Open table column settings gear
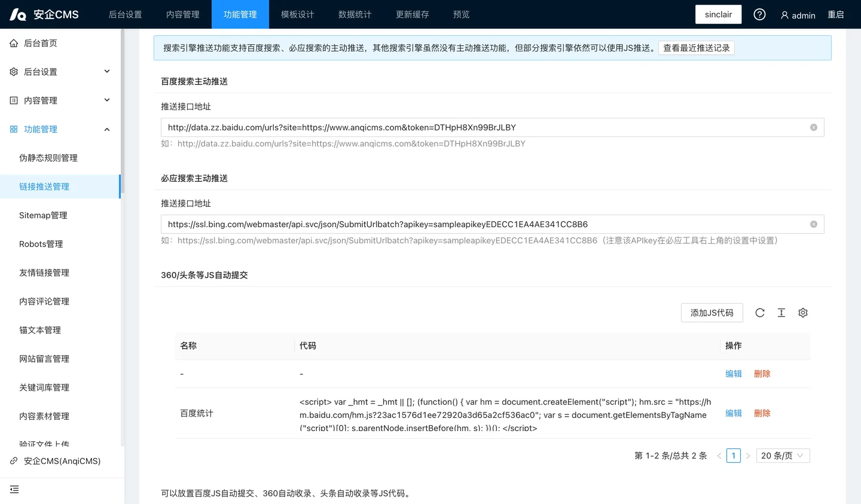Viewport: 861px width, 504px height. click(803, 313)
